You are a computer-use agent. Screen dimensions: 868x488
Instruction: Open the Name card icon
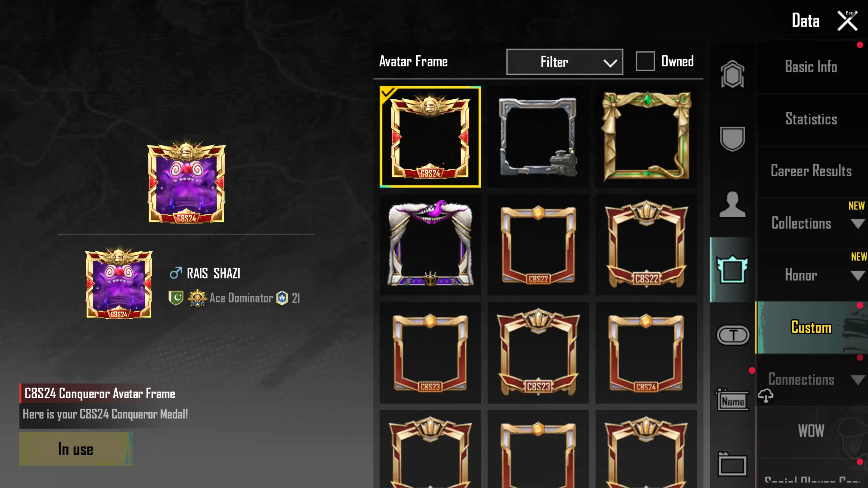pyautogui.click(x=733, y=400)
